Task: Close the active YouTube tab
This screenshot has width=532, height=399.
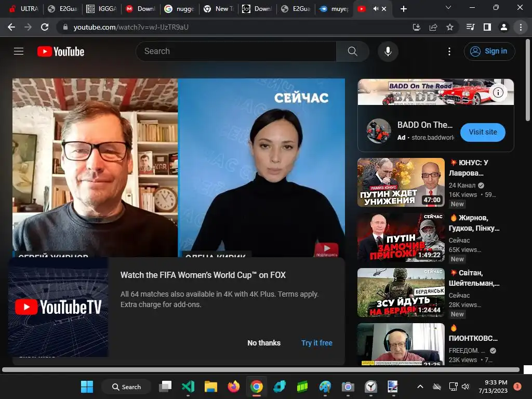Action: pos(384,9)
